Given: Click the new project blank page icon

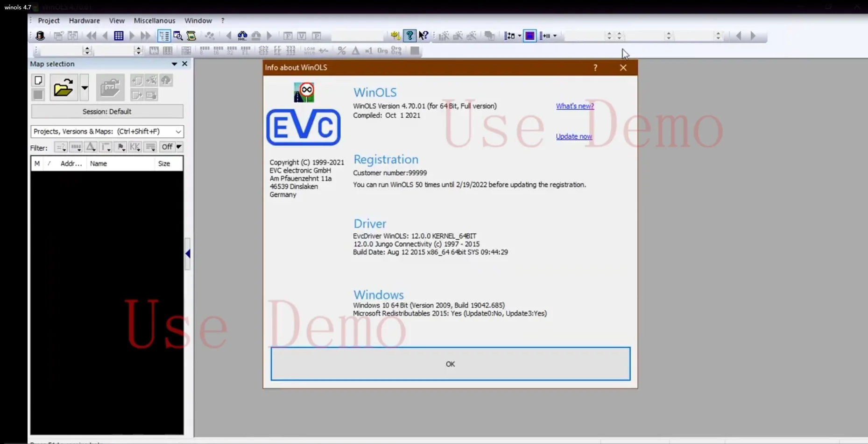Looking at the screenshot, I should click(x=38, y=80).
